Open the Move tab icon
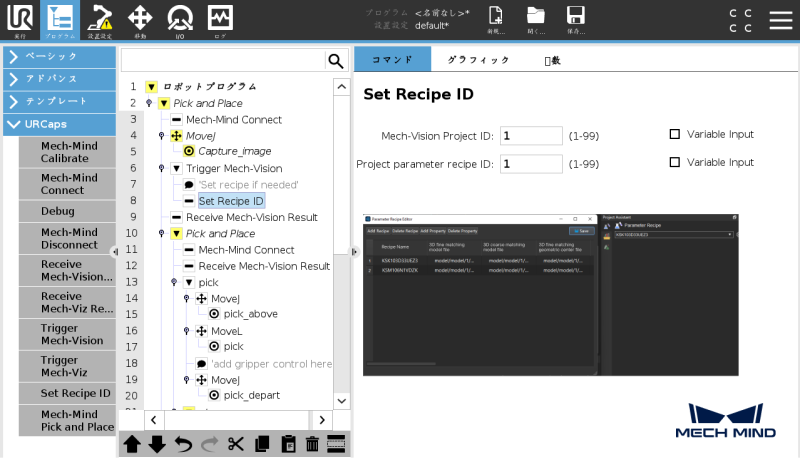Viewport: 800px width, 458px height. tap(140, 20)
